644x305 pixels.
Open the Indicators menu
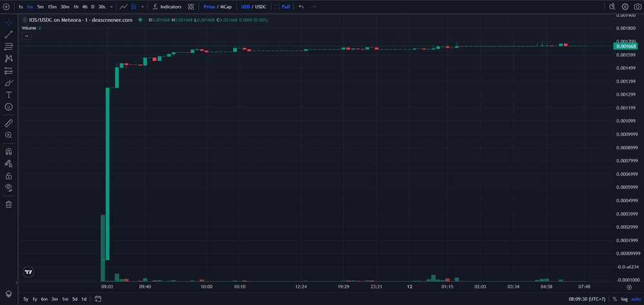[x=167, y=7]
